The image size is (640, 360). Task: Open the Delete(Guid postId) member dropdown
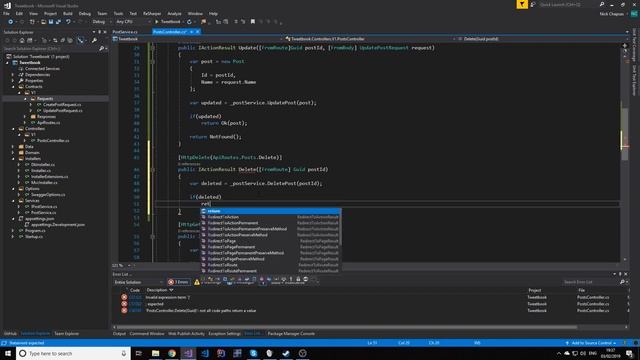(x=541, y=39)
